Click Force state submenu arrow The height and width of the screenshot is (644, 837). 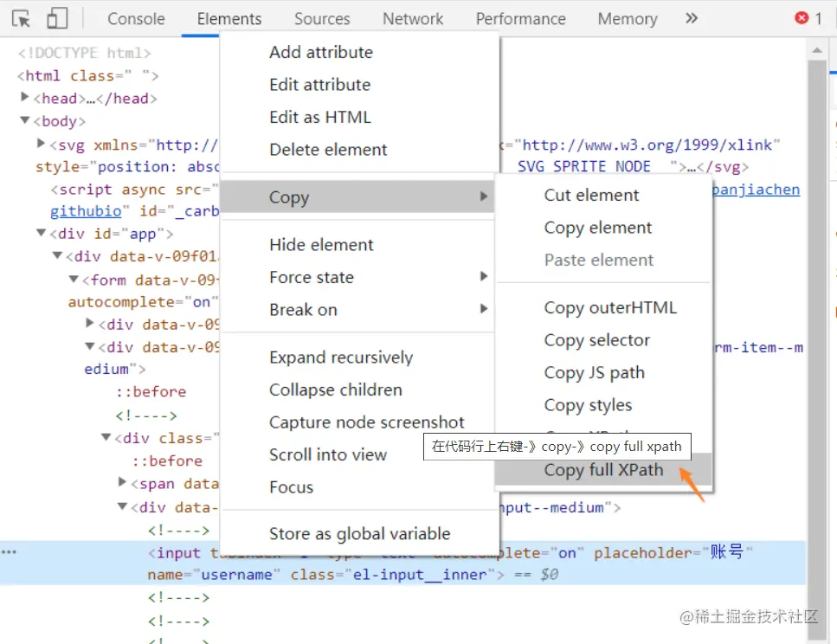[484, 276]
